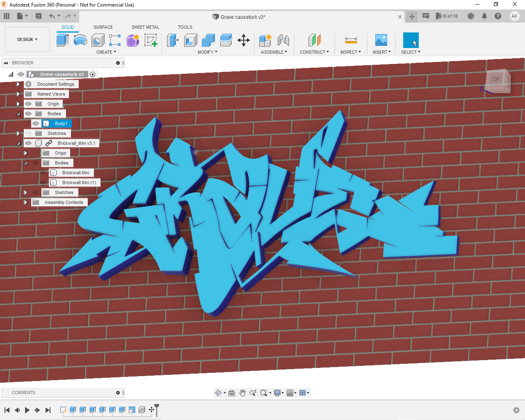525x420 pixels.
Task: Click the TOP face of ViewCube
Action: click(495, 80)
